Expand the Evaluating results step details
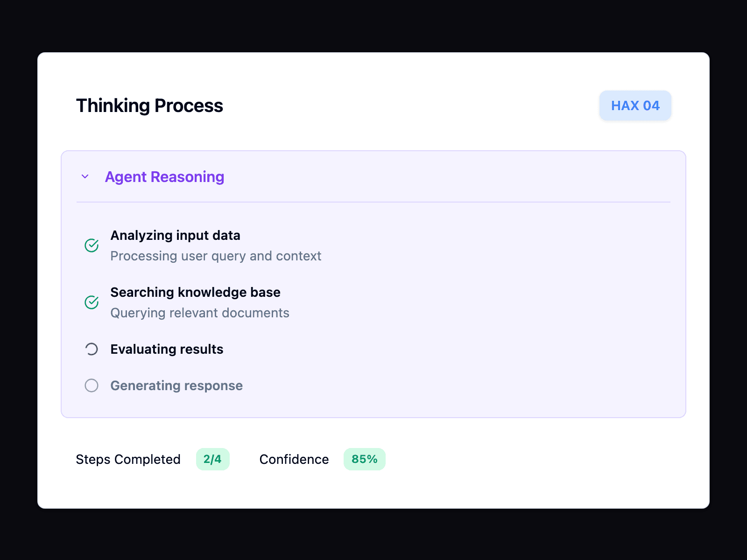 click(x=166, y=349)
